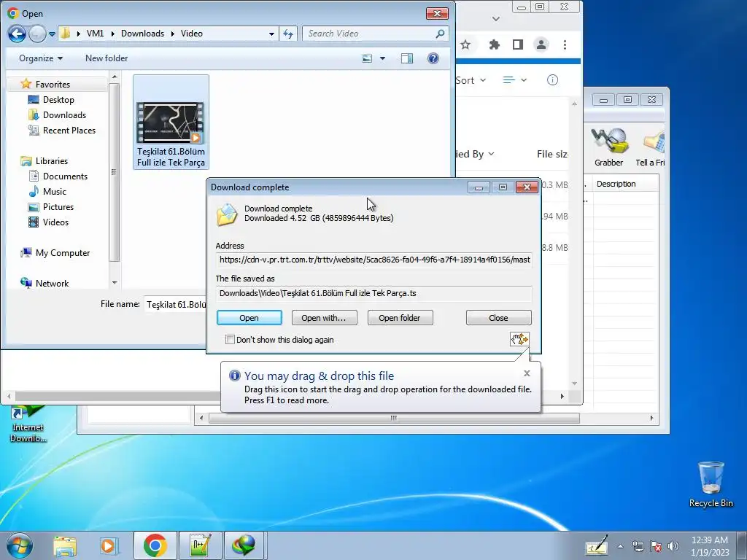Click the refresh icon next to address bar
This screenshot has width=747, height=560.
click(288, 34)
